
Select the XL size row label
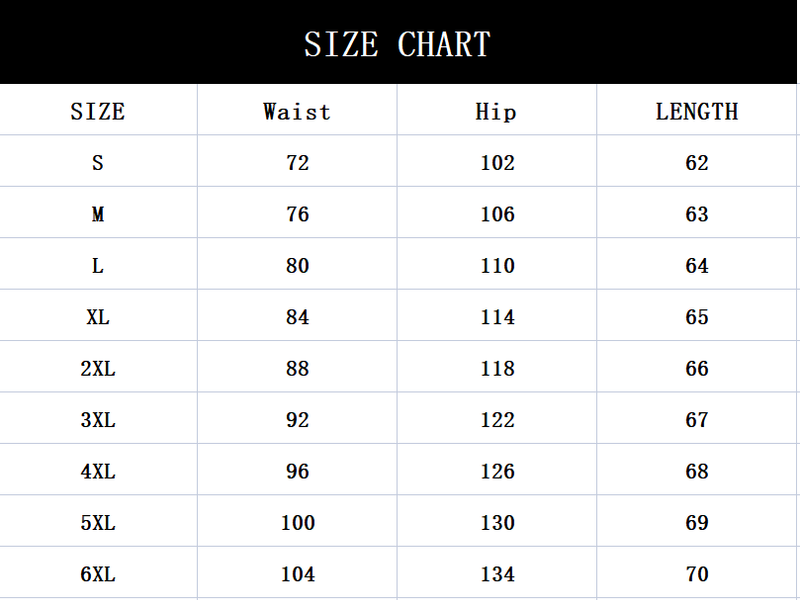coord(98,317)
